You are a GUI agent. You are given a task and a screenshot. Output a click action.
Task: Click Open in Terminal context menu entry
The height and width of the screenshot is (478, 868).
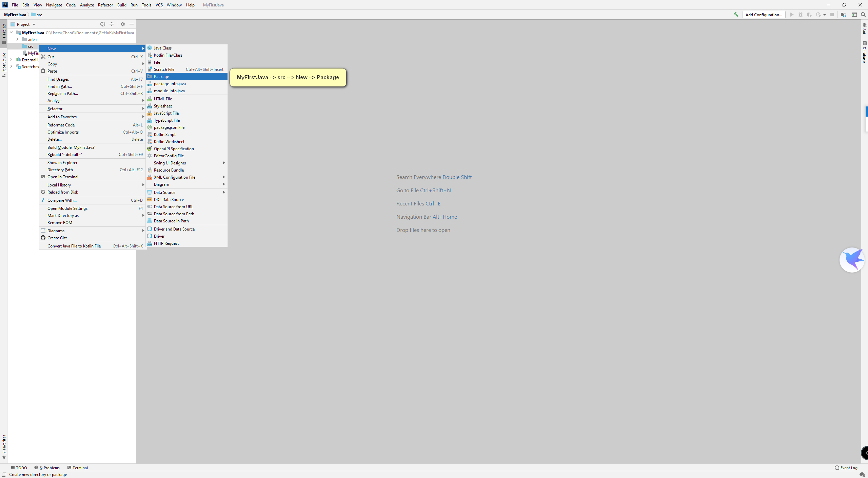pos(63,177)
